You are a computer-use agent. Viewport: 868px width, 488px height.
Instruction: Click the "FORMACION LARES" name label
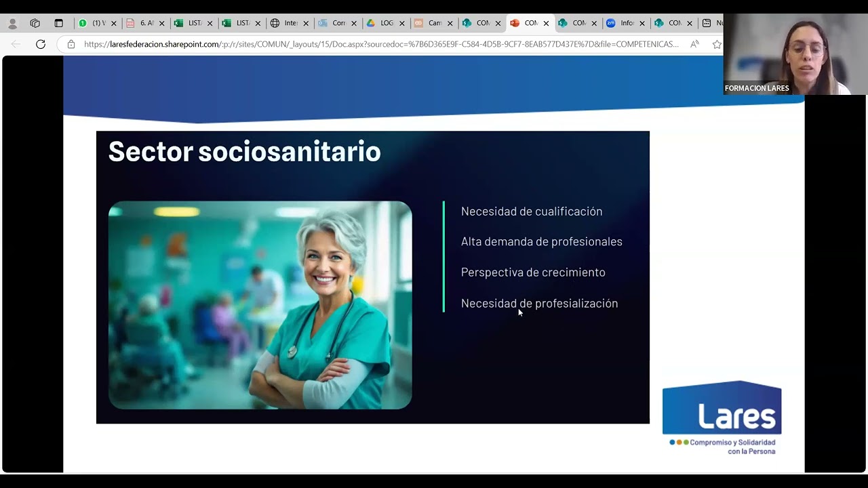point(757,88)
